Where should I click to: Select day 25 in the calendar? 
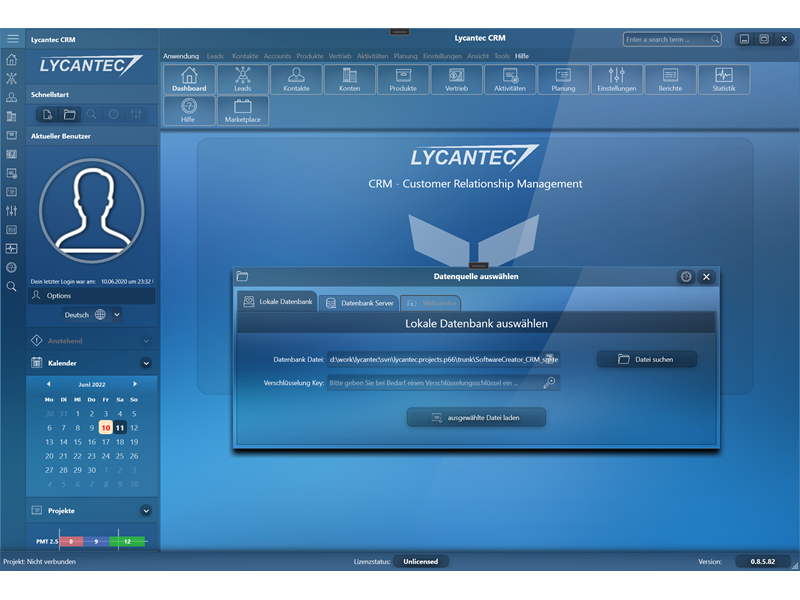pos(119,456)
